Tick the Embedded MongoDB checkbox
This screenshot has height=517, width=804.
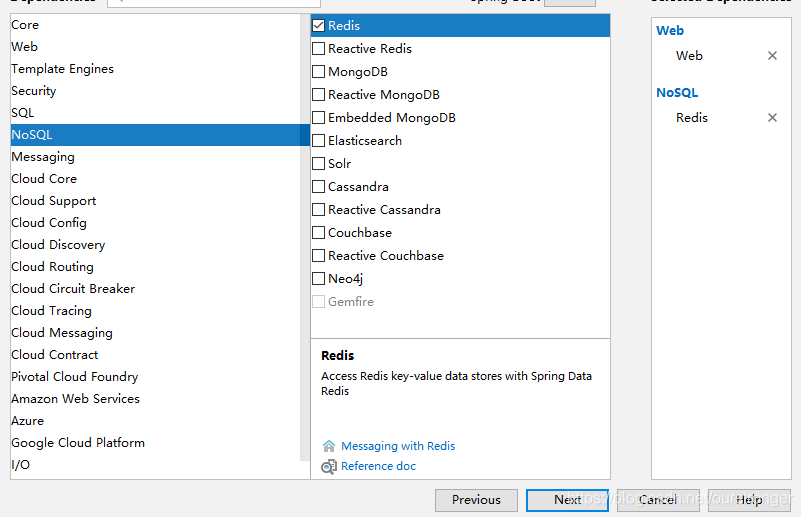[x=319, y=118]
